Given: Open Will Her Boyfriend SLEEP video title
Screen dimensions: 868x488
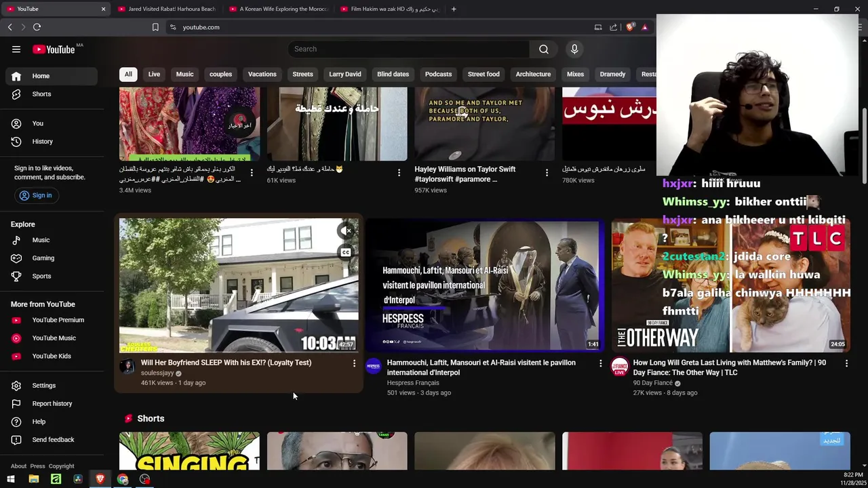Looking at the screenshot, I should click(226, 363).
